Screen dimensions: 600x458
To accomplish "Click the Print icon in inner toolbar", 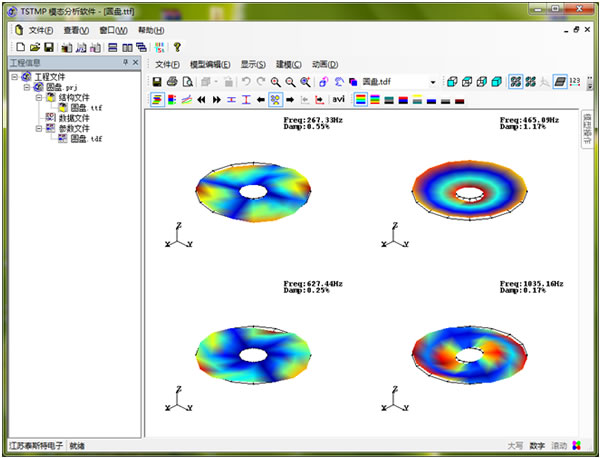I will click(172, 81).
